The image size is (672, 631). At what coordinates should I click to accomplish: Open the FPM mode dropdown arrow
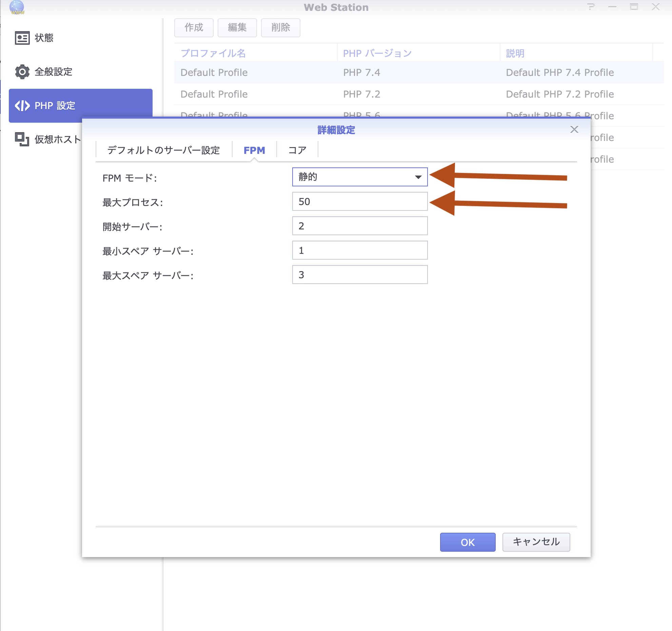(x=418, y=177)
